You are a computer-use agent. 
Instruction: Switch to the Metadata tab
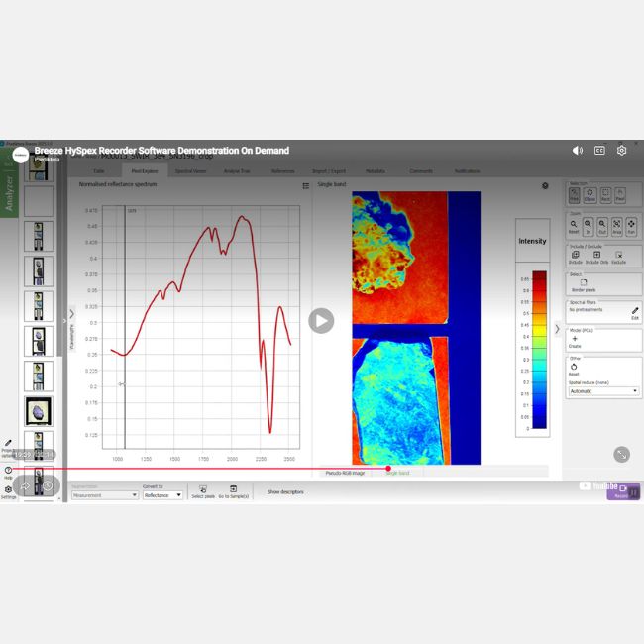pyautogui.click(x=375, y=171)
